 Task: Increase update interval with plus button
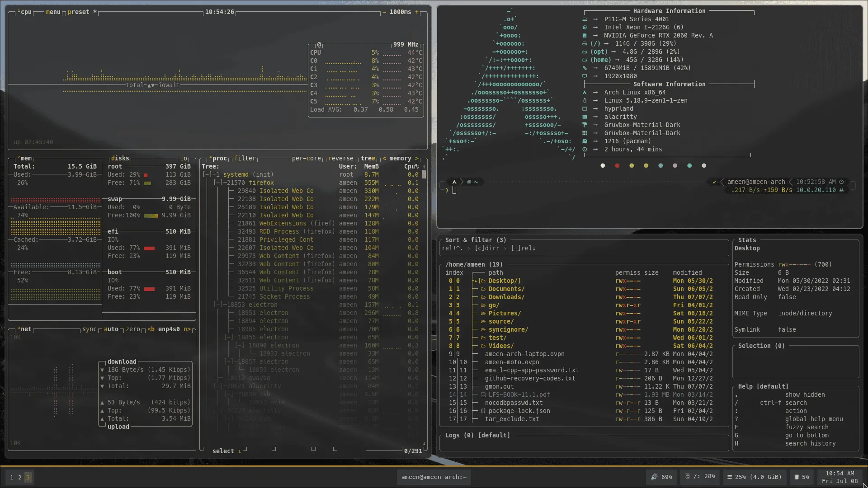417,12
